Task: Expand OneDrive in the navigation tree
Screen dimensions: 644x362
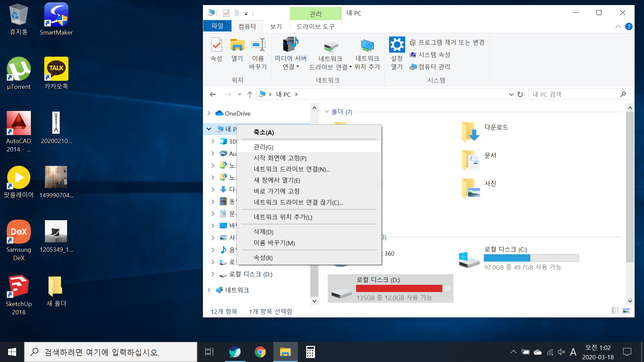Action: click(209, 113)
